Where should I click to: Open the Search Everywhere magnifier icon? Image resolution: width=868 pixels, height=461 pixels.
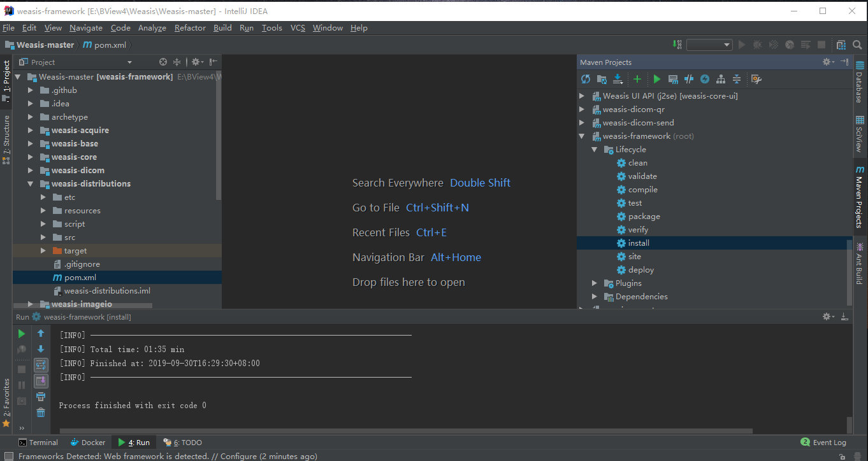coord(857,45)
